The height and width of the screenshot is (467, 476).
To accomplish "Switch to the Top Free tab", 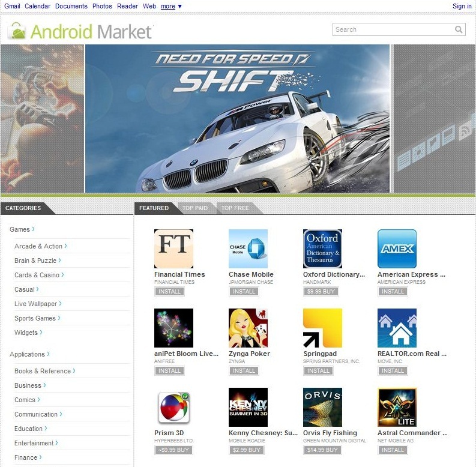I will tap(235, 208).
